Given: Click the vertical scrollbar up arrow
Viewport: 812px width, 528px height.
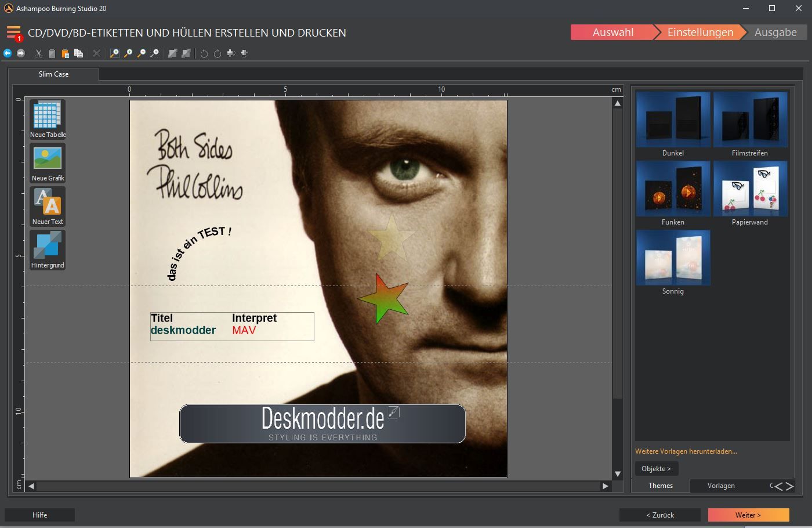Looking at the screenshot, I should coord(618,103).
